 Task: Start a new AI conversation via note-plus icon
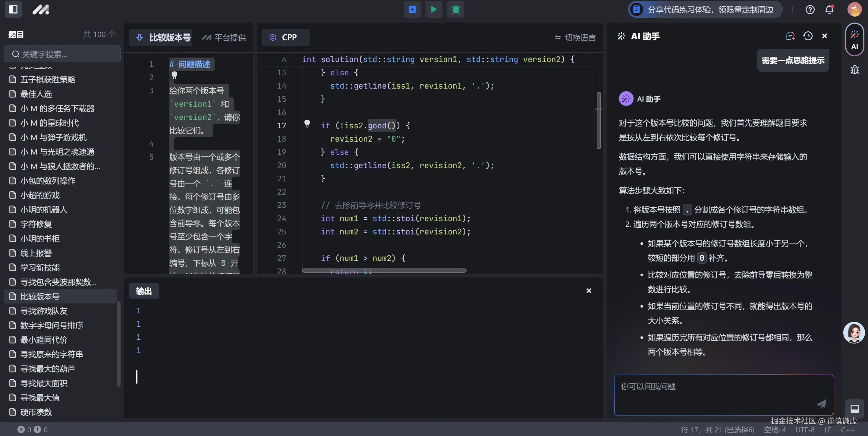tap(790, 36)
